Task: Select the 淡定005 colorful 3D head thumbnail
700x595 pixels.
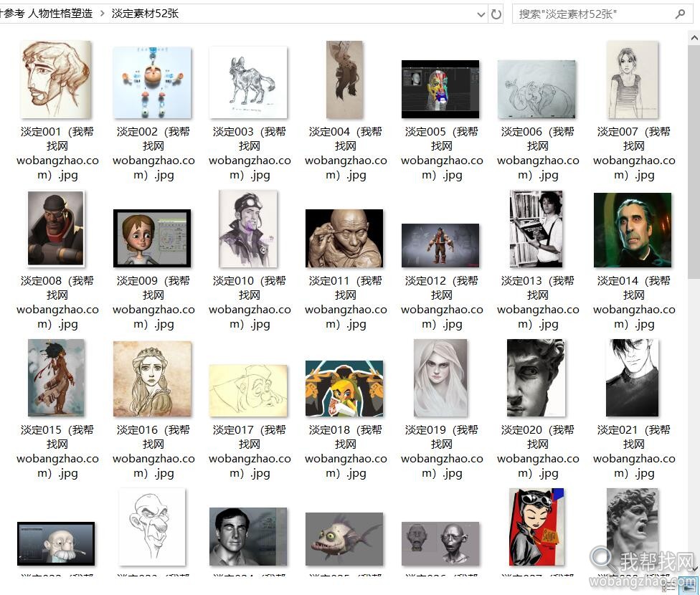Action: click(440, 90)
